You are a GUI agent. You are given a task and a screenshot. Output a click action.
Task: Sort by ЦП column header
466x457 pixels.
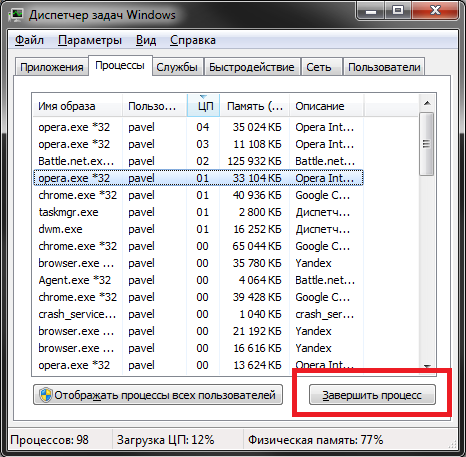point(203,106)
